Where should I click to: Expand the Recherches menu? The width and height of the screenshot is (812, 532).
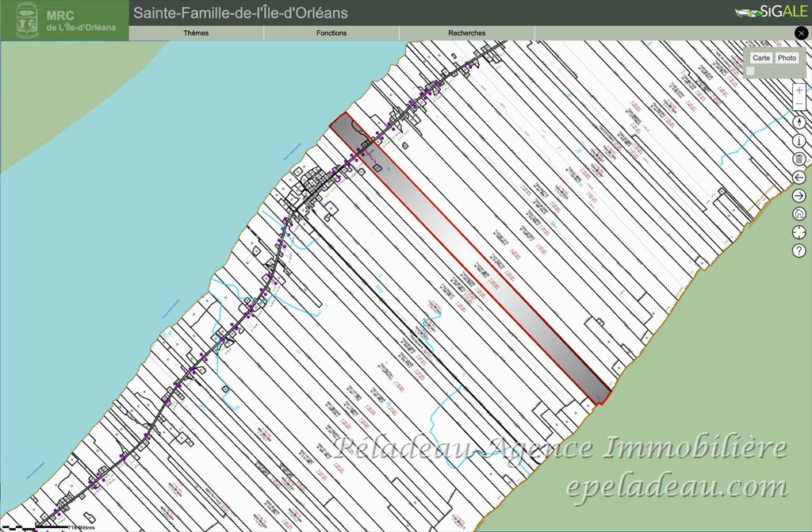[x=467, y=33]
